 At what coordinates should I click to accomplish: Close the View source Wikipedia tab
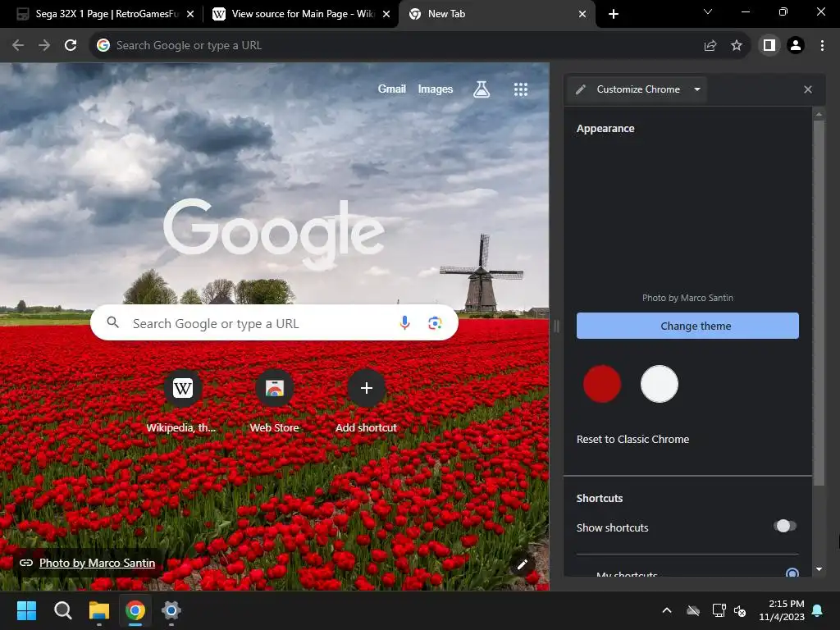(x=386, y=14)
